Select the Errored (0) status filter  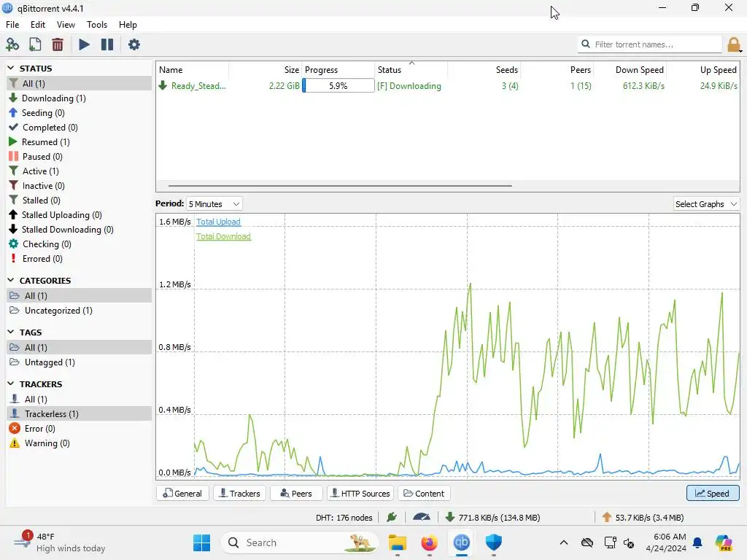point(79,259)
